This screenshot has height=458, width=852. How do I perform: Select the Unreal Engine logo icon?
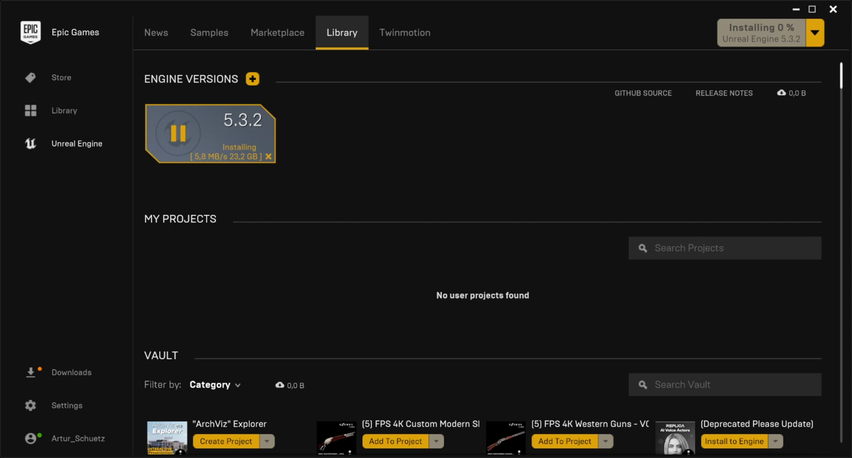[x=30, y=143]
